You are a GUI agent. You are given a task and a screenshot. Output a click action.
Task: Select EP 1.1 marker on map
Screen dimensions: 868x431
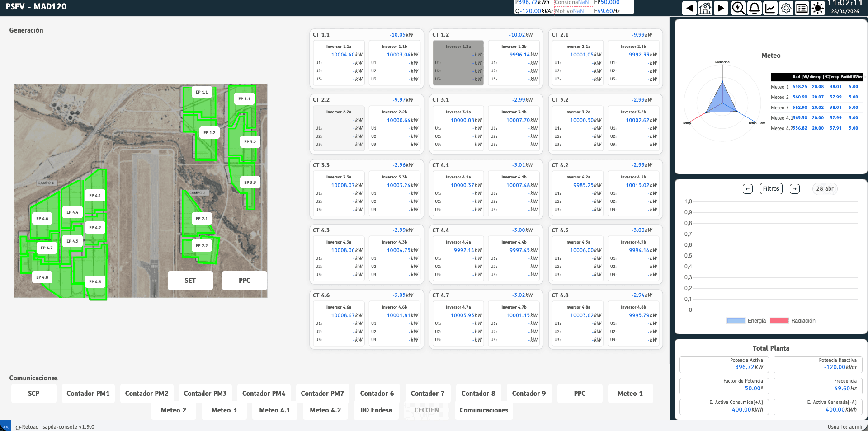[x=202, y=92]
